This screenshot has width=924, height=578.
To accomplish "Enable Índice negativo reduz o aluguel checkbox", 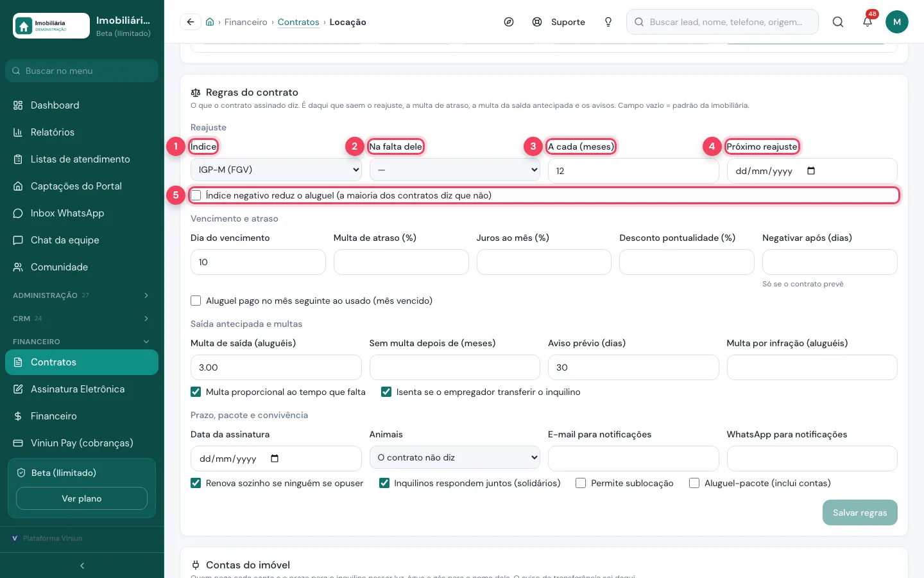I will [196, 195].
